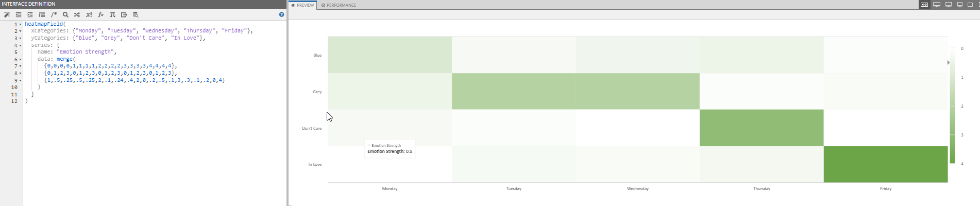Click the magic wand format icon
The width and height of the screenshot is (980, 206).
pos(7,15)
